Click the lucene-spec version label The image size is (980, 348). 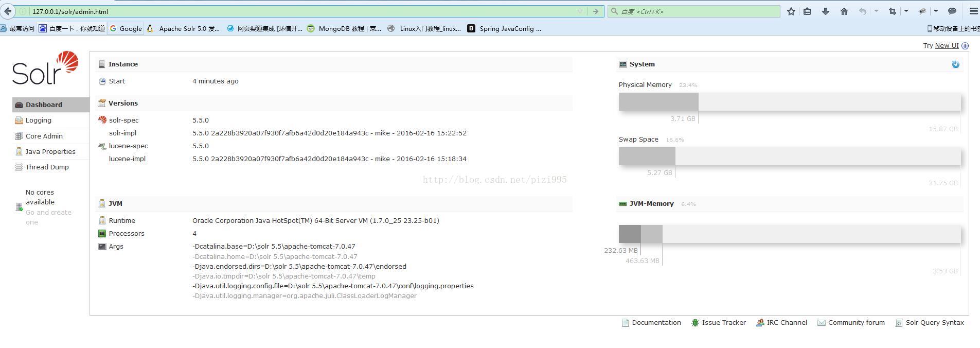pyautogui.click(x=128, y=146)
